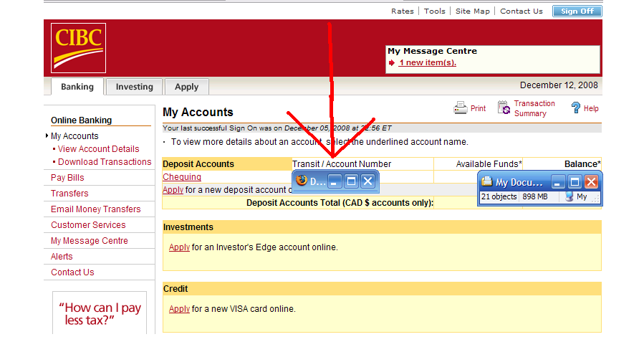
Task: Click the red arrow beside new items
Action: 392,63
